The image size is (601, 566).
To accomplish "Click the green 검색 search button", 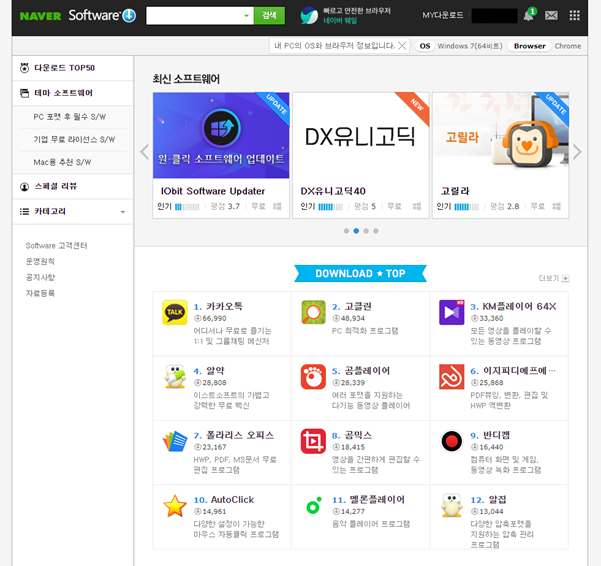I will (x=269, y=16).
